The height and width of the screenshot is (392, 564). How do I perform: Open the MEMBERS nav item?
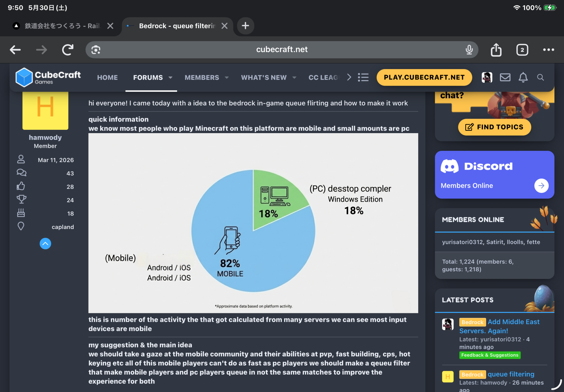pos(202,78)
